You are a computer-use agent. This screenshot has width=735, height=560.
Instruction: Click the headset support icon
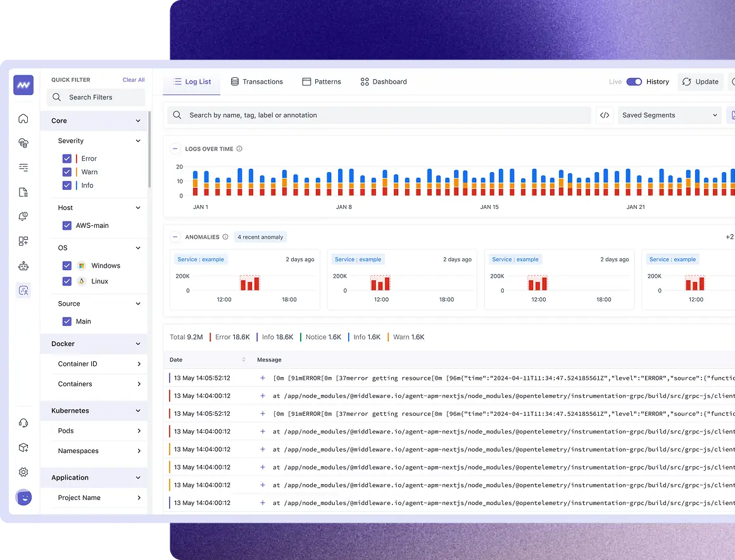click(23, 423)
